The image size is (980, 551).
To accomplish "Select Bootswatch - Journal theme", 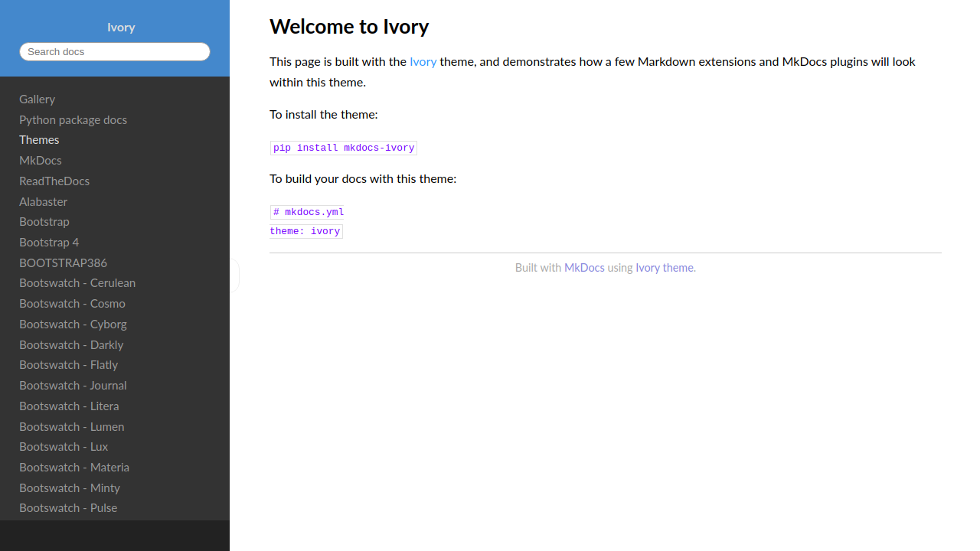I will (x=73, y=385).
